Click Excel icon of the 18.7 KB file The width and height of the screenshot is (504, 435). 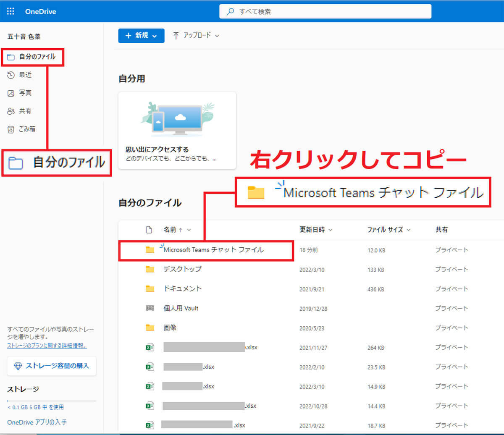coord(150,425)
